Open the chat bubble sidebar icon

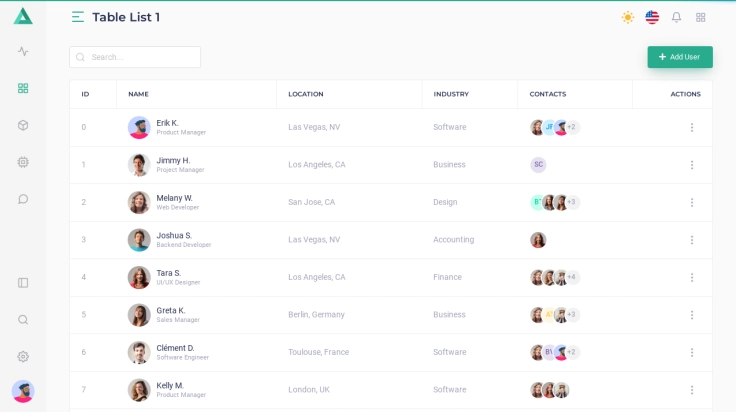click(x=23, y=199)
